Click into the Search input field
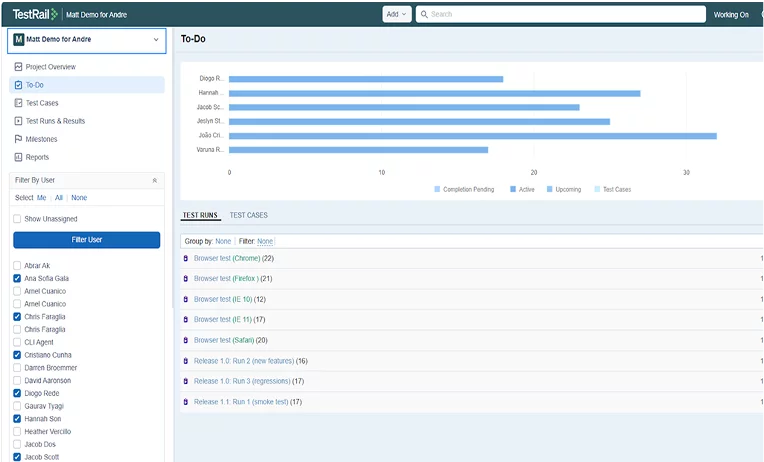Screen dimensions: 764x462 [x=560, y=14]
